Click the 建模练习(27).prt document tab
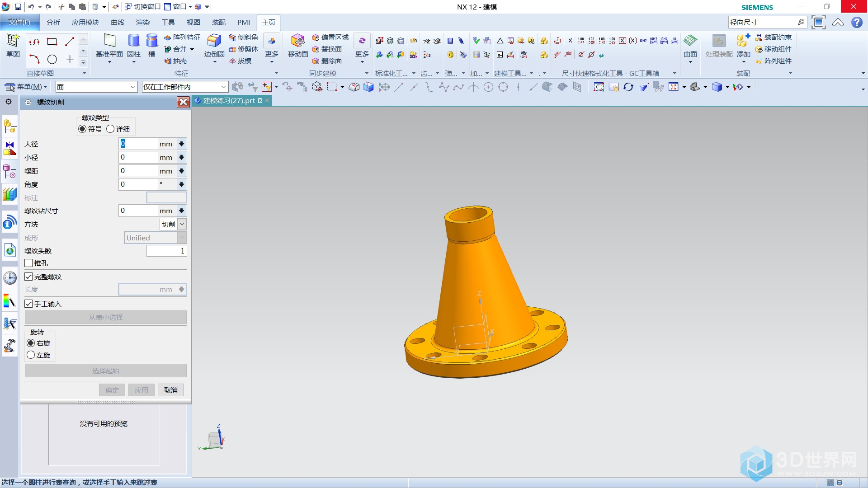The width and height of the screenshot is (868, 488). (x=229, y=100)
